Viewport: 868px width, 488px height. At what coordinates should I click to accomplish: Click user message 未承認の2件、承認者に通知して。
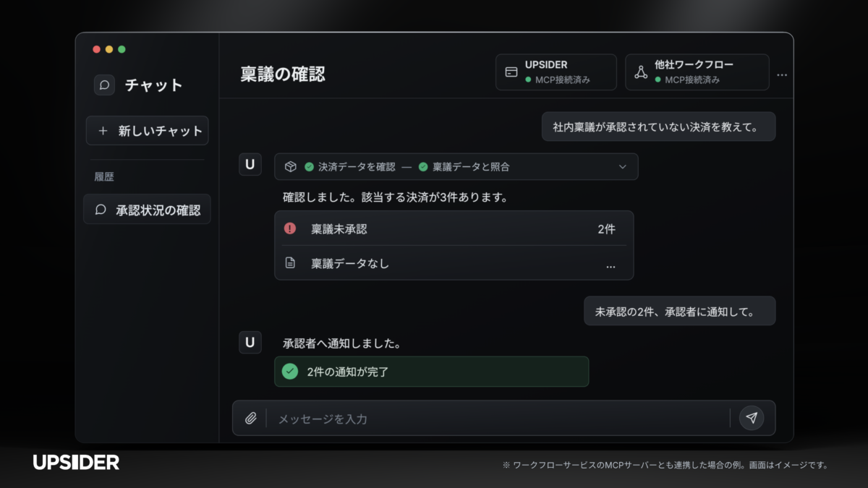click(x=679, y=311)
